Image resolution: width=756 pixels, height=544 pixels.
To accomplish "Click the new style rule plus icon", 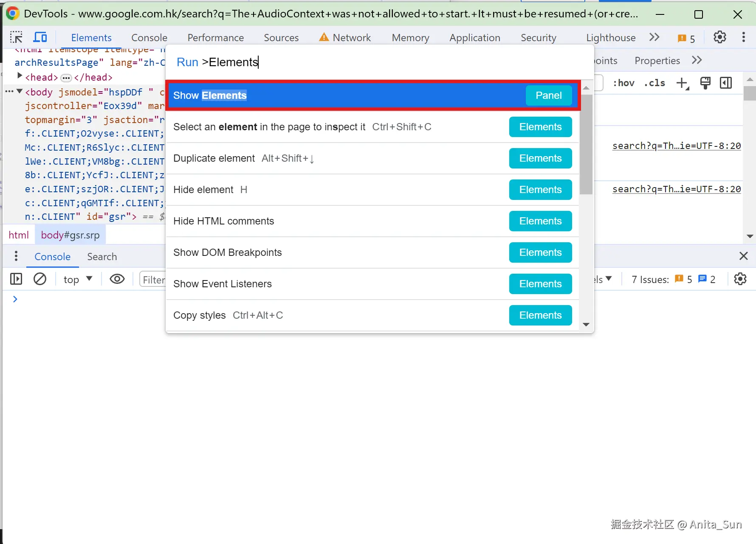I will pyautogui.click(x=683, y=83).
